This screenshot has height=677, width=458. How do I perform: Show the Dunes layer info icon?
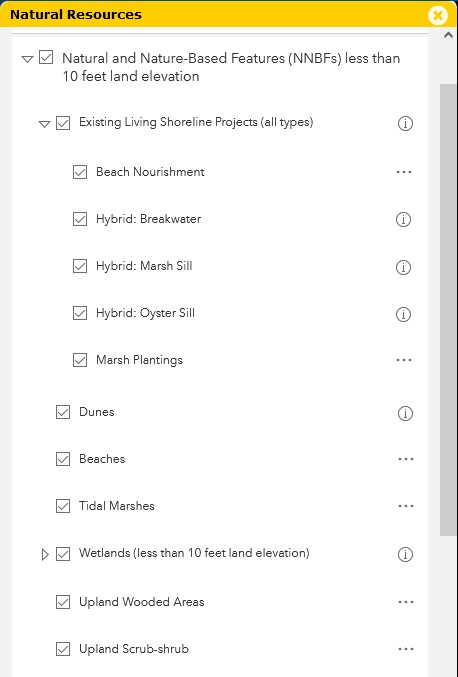click(405, 413)
